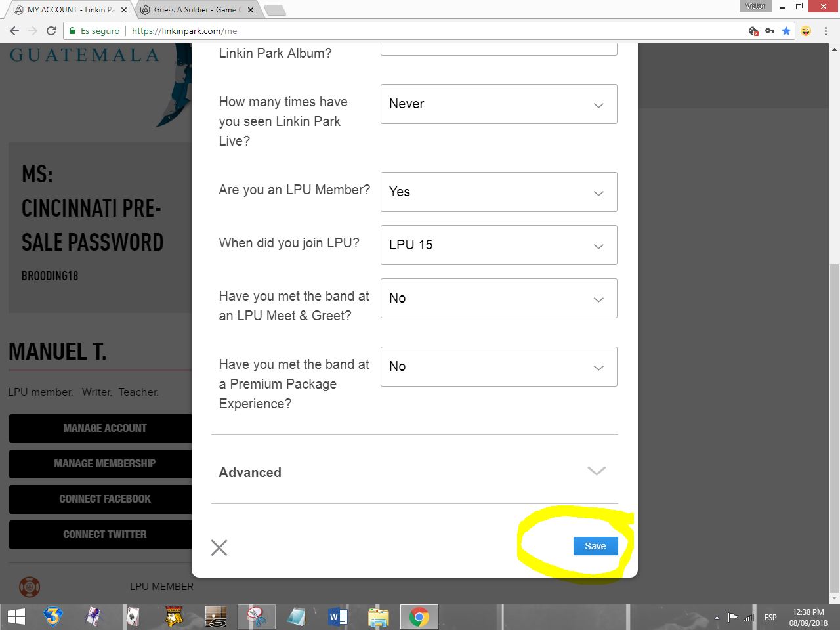Open the Windows Start menu

pos(16,617)
